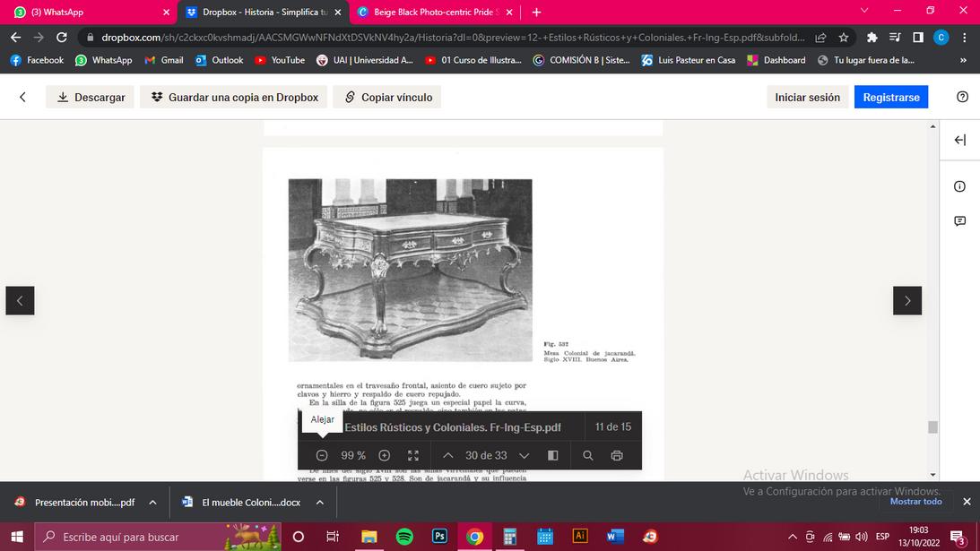Screen dimensions: 980x551
Task: Bookmark this page with the star
Action: click(844, 38)
